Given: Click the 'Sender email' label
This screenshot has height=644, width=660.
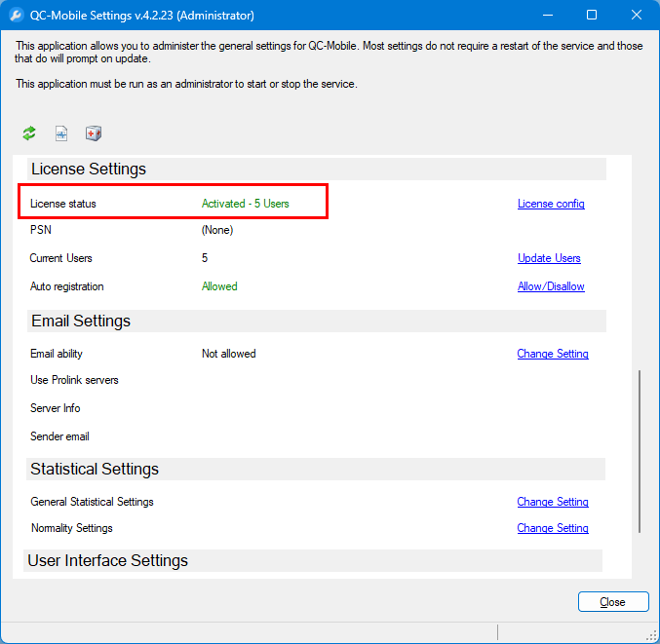Looking at the screenshot, I should pyautogui.click(x=59, y=436).
